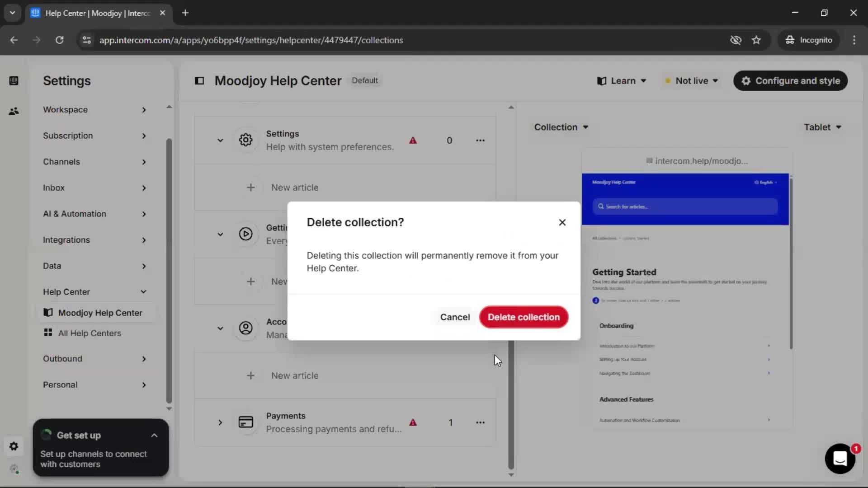
Task: Click the tracking protection eye icon
Action: 736,40
